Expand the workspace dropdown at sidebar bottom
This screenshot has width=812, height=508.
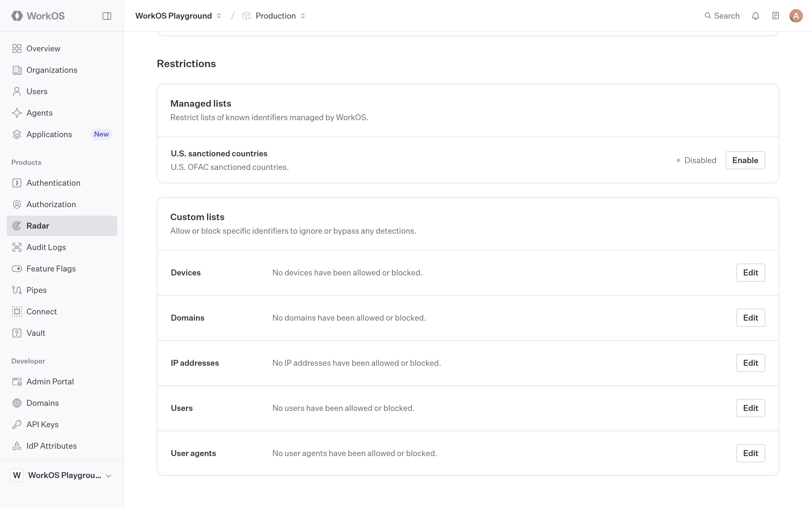click(108, 476)
